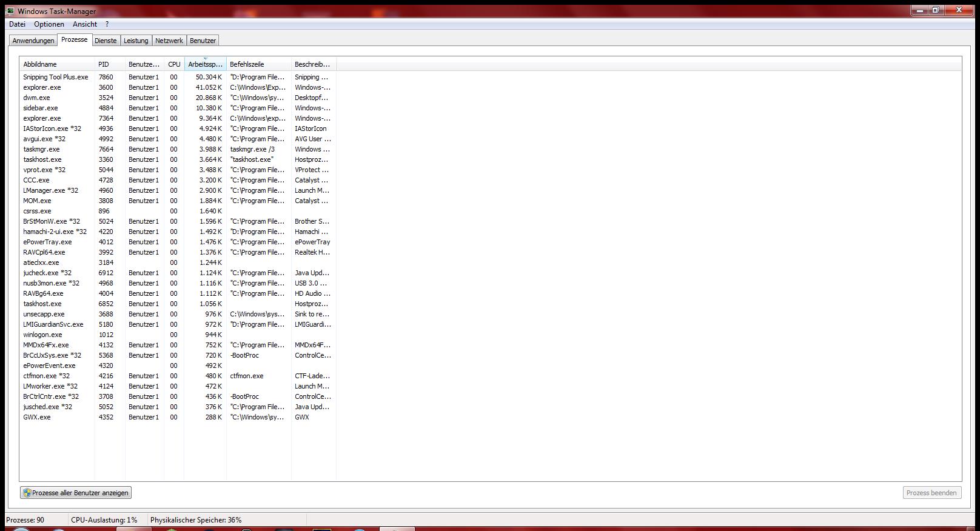Switch to the Dienste tab
This screenshot has width=980, height=531.
106,41
